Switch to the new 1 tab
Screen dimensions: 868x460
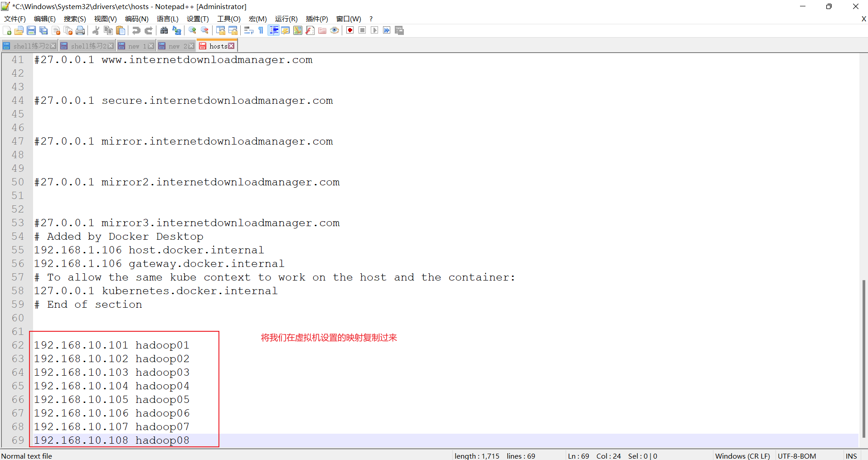click(x=136, y=46)
